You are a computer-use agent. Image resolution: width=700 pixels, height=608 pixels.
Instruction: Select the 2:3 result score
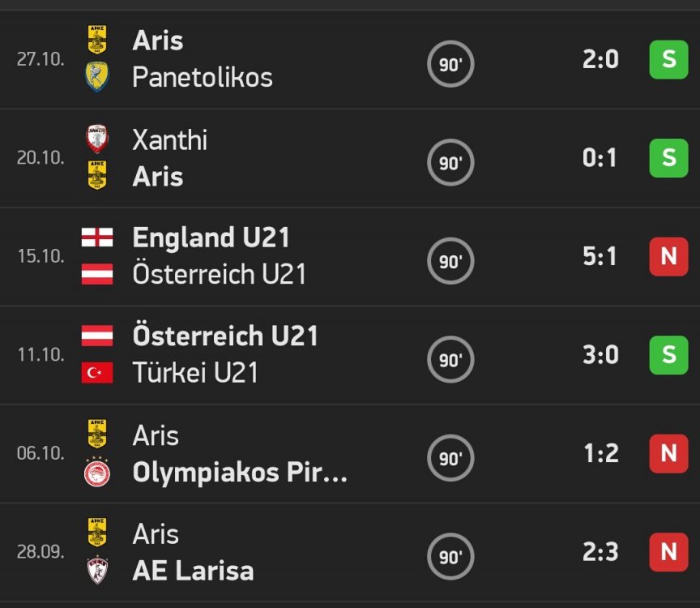600,552
